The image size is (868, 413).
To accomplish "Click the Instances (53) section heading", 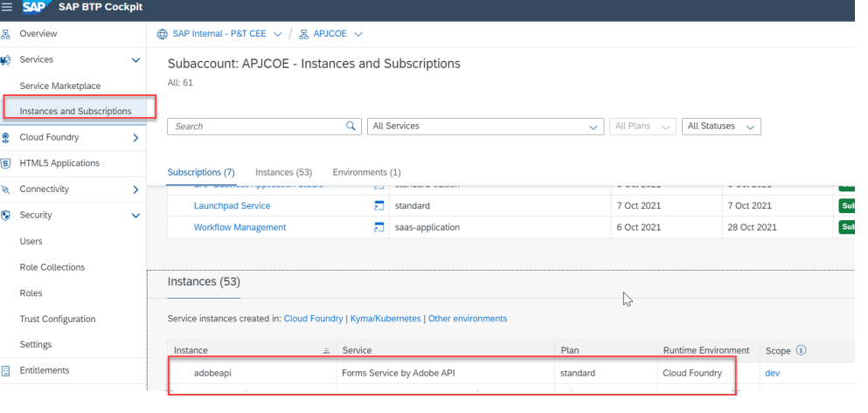I will [204, 282].
